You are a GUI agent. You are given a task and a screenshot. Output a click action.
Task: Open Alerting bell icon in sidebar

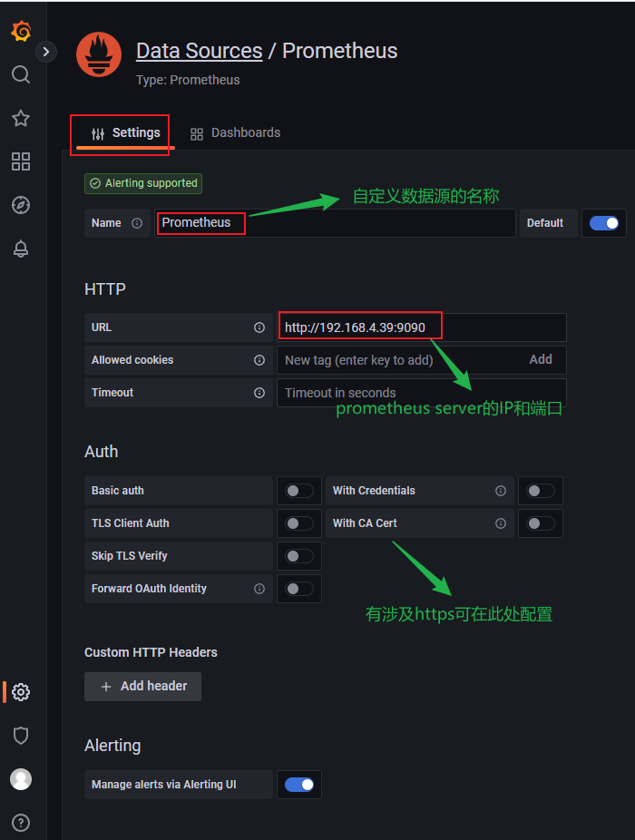(x=21, y=249)
